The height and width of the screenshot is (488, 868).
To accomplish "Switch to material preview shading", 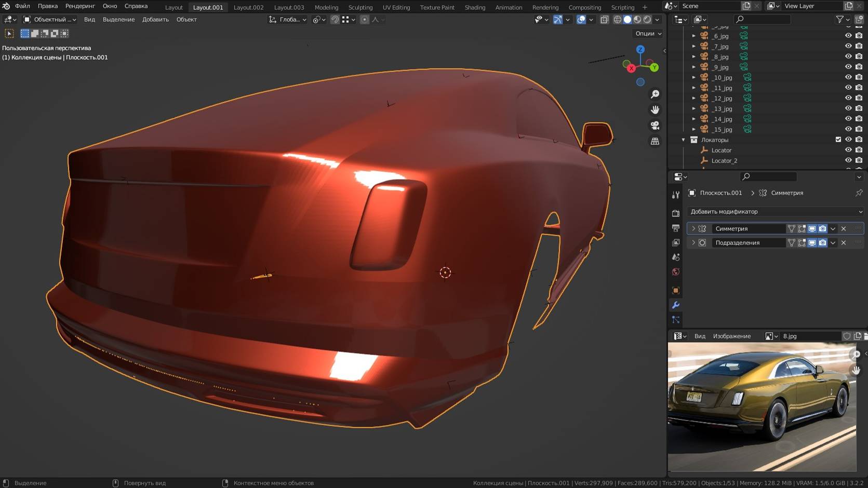I will coord(637,20).
